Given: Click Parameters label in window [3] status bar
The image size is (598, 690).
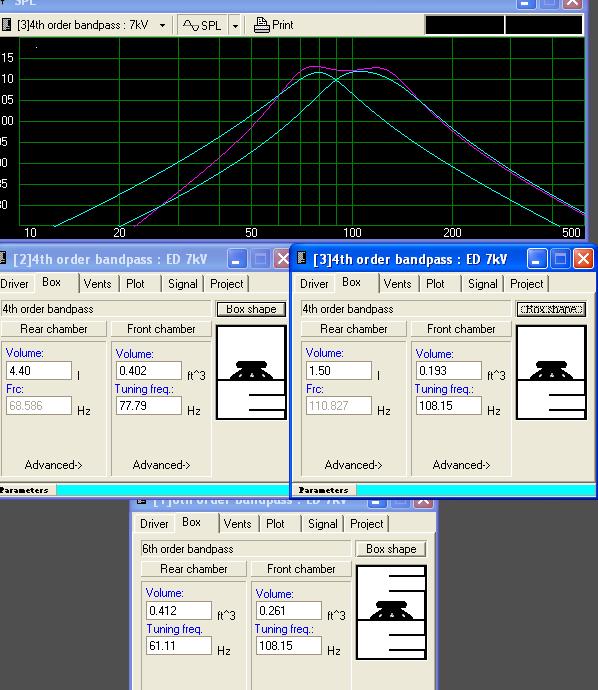Looking at the screenshot, I should coord(323,490).
